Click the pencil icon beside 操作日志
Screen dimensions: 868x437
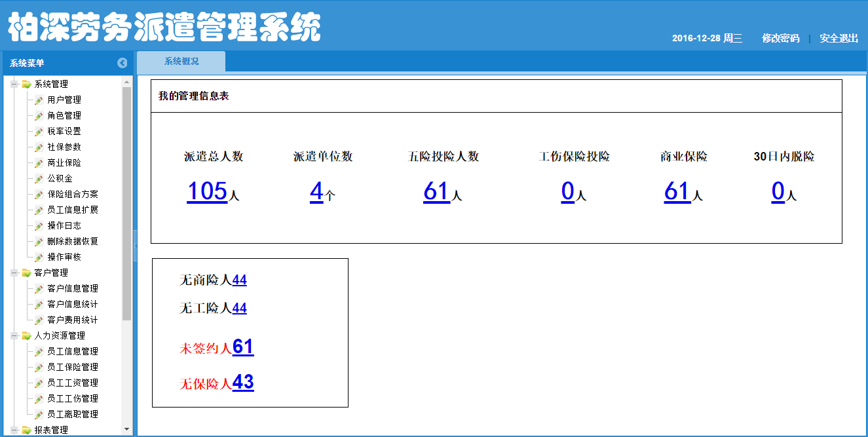click(39, 226)
